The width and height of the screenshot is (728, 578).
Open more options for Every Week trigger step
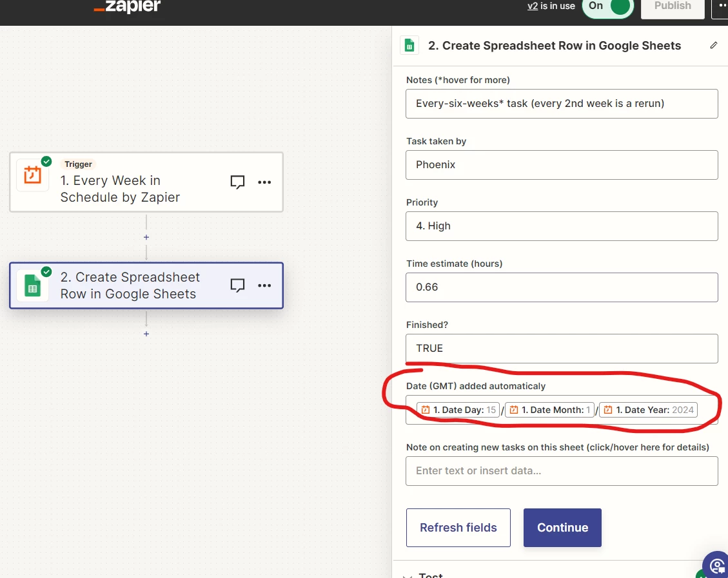point(264,182)
